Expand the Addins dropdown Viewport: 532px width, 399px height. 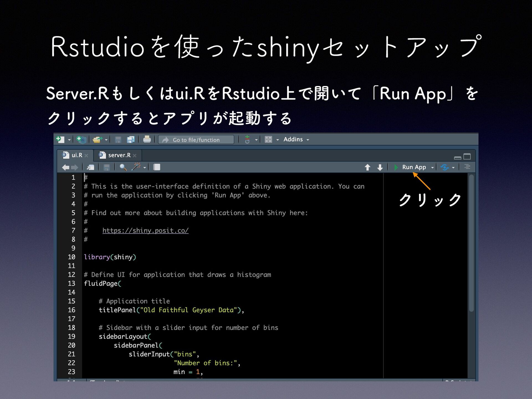pyautogui.click(x=296, y=139)
